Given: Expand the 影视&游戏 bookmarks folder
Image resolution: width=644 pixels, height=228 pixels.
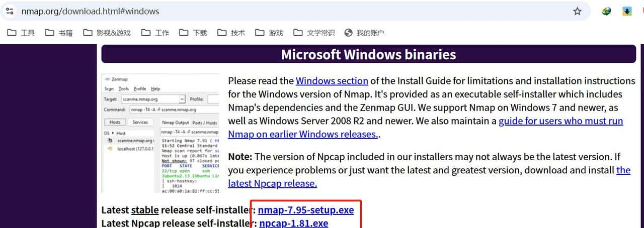Looking at the screenshot, I should pos(107,33).
